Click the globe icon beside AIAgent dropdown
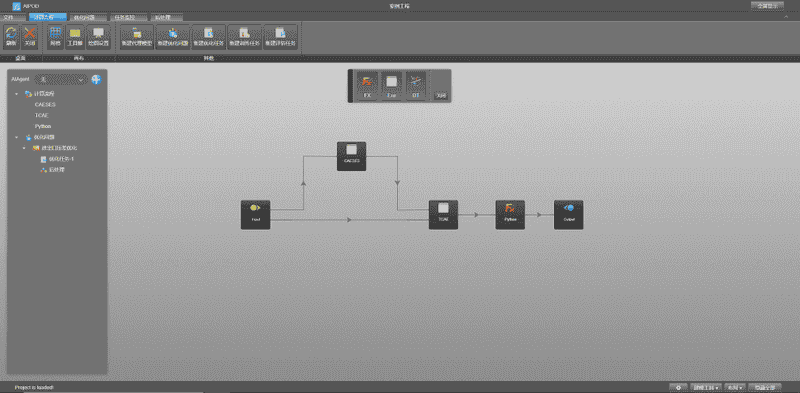 pos(96,79)
